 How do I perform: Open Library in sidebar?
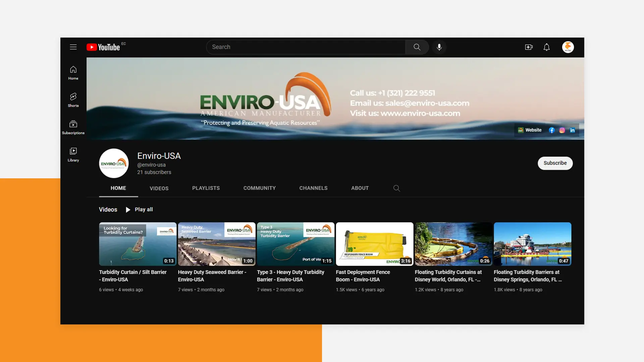click(x=73, y=155)
